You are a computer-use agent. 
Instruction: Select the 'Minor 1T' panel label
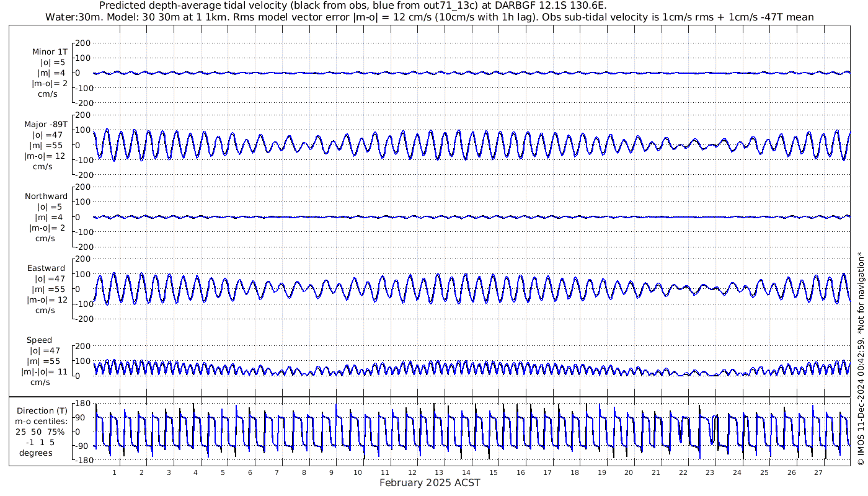[x=51, y=52]
